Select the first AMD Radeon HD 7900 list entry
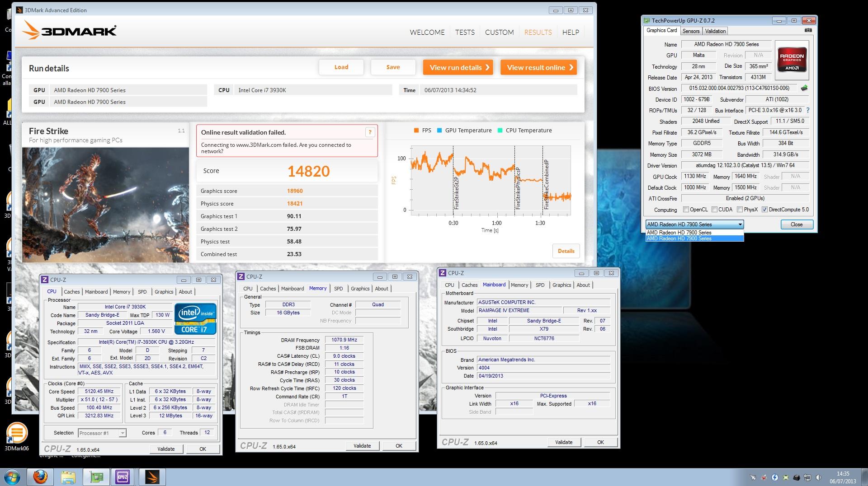 click(694, 233)
